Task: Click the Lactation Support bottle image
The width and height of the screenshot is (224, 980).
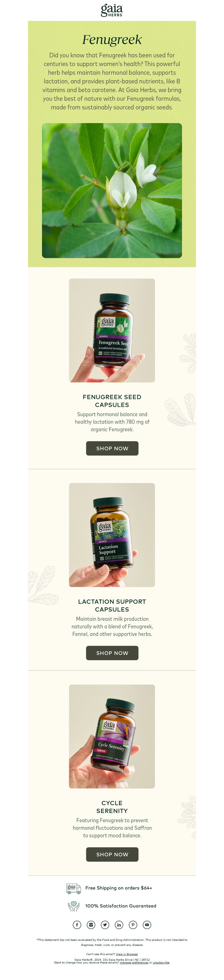Action: pyautogui.click(x=112, y=535)
